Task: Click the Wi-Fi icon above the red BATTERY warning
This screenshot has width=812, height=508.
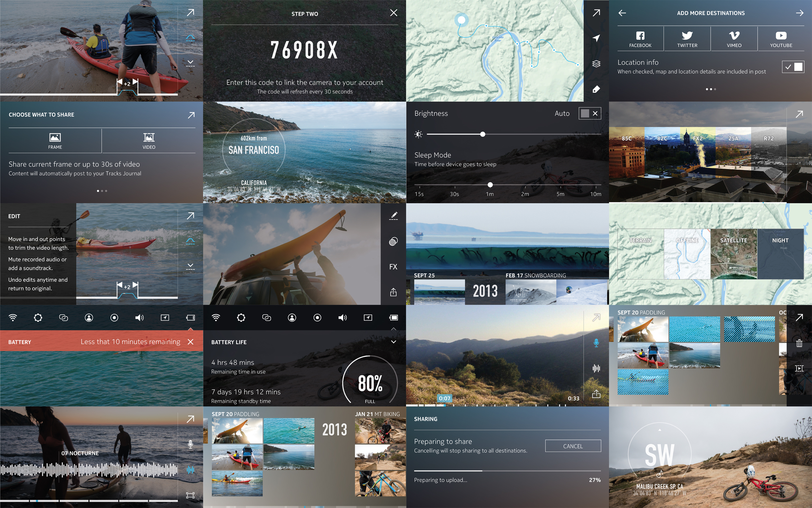Action: click(13, 318)
